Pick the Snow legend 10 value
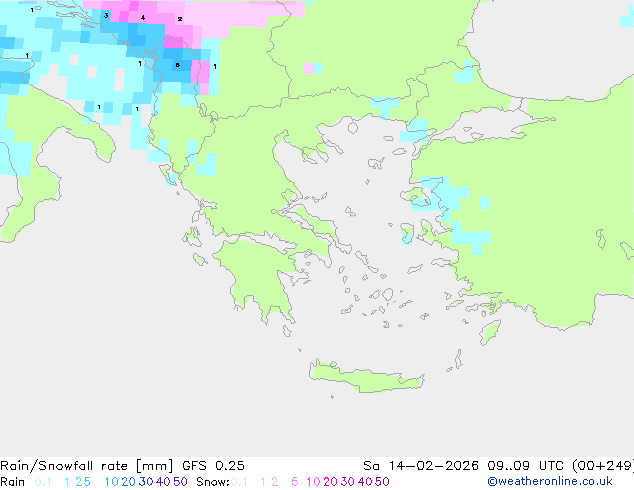The width and height of the screenshot is (634, 490). (313, 482)
